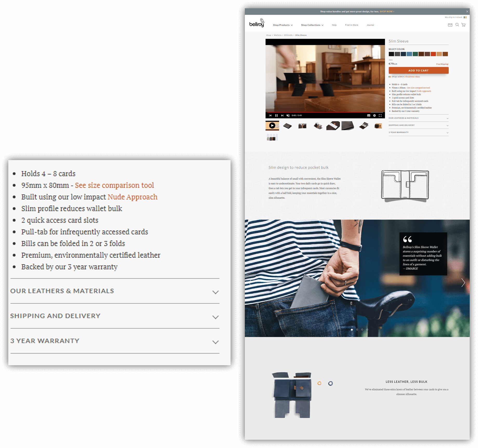Follow the SHOP NOW banner link

pos(387,12)
